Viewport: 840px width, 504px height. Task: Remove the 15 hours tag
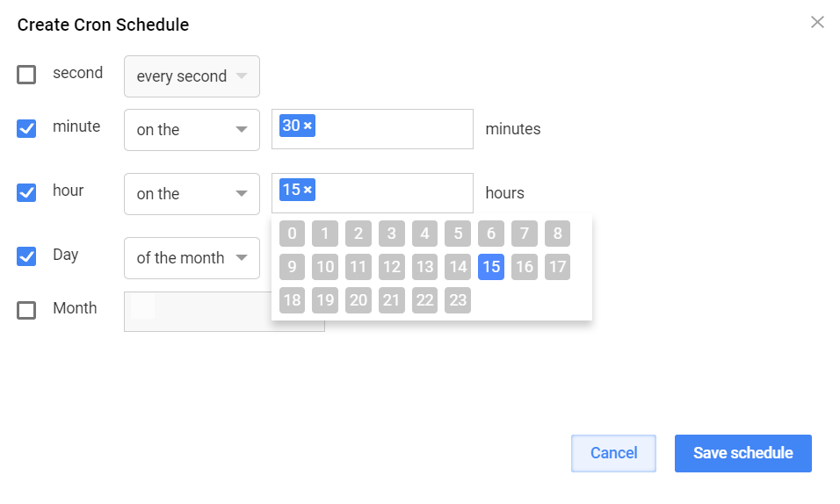(308, 190)
